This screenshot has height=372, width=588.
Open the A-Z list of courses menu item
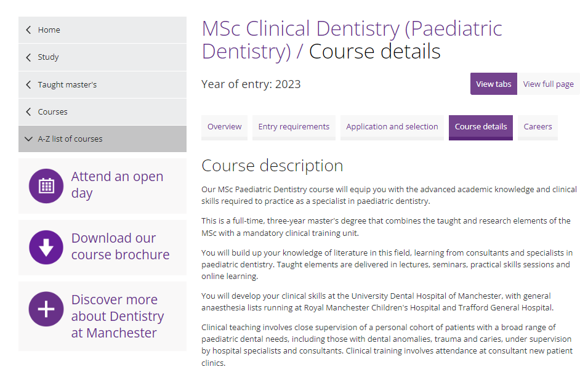[x=70, y=139]
